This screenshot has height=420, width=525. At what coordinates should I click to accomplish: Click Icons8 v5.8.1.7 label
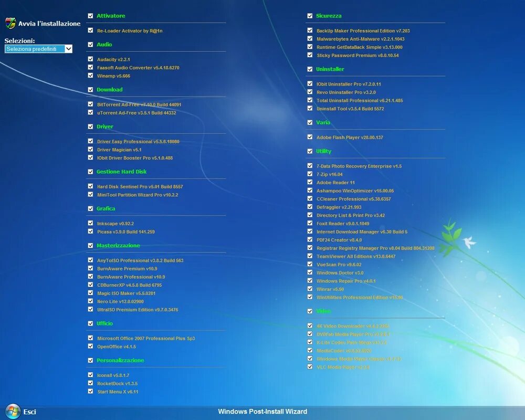coord(113,375)
